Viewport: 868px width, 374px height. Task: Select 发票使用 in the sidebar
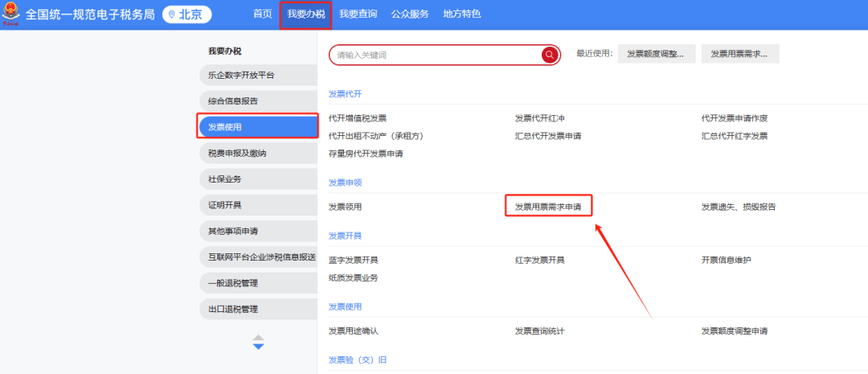click(257, 127)
